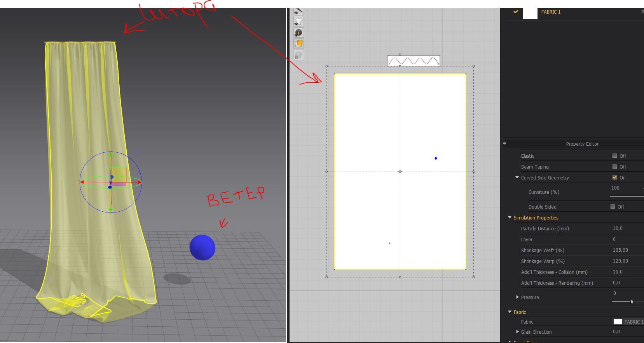Toggle the pen-with-eye line display icon
The height and width of the screenshot is (343, 644).
coord(298,11)
